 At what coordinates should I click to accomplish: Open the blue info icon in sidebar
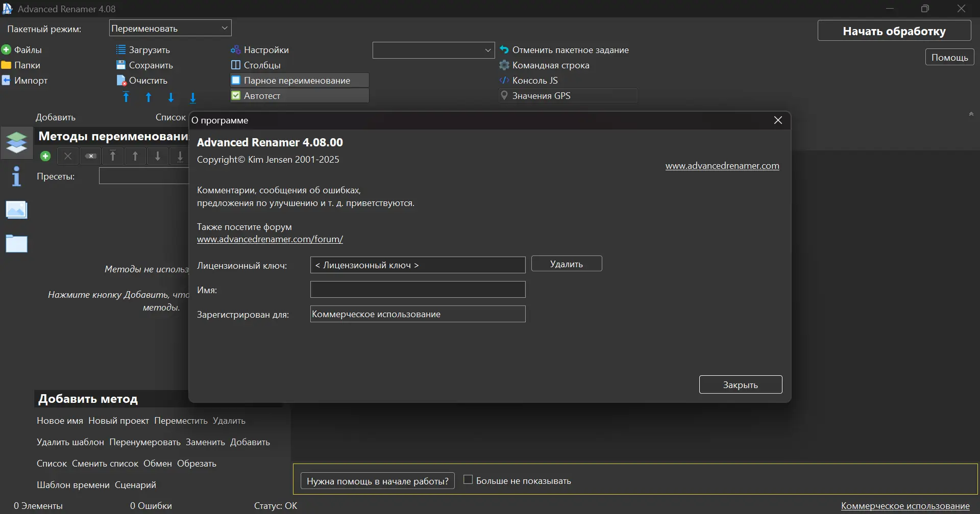[x=17, y=176]
